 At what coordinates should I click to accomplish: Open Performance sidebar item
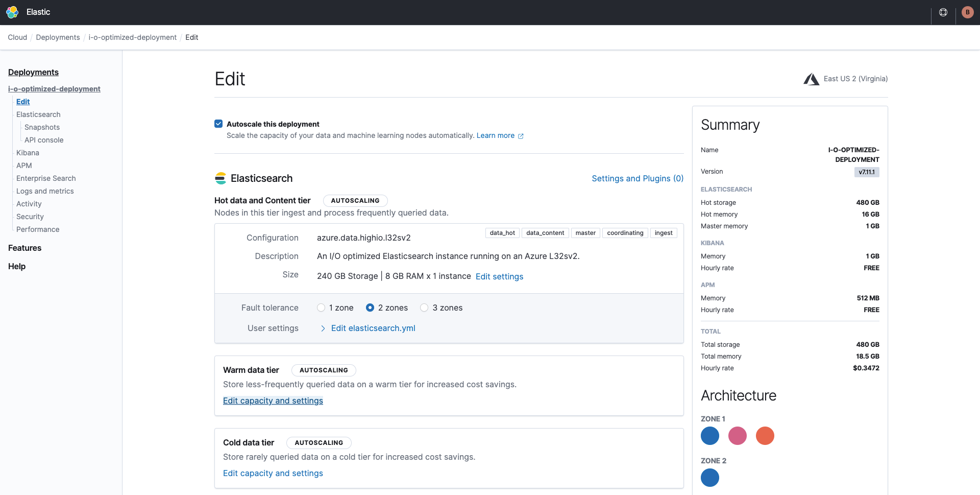(38, 229)
